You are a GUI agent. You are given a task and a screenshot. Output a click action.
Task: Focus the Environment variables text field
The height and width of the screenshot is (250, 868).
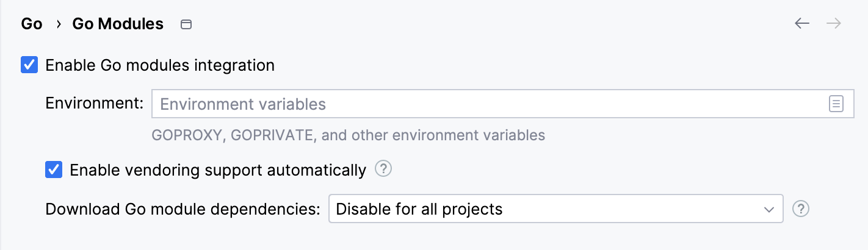pos(488,104)
